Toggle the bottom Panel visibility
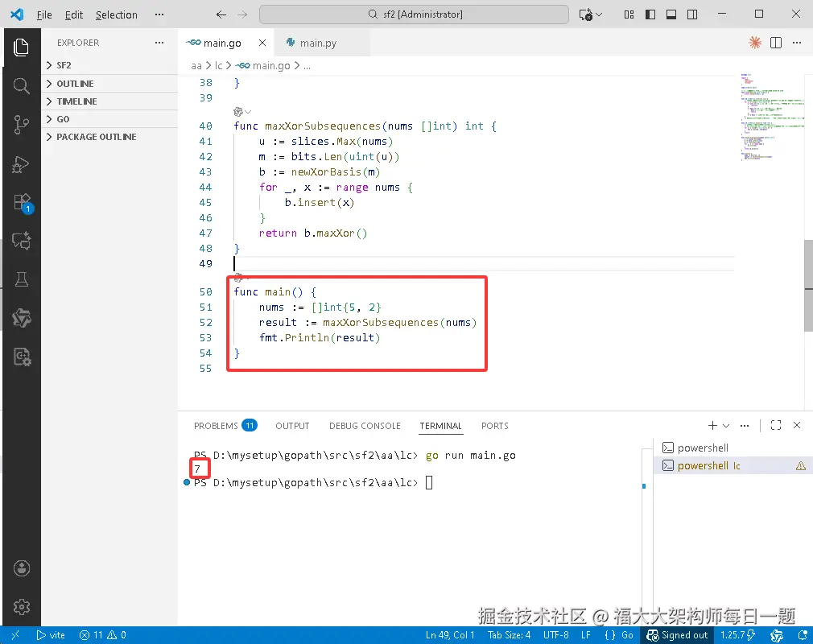This screenshot has height=644, width=813. [x=671, y=14]
